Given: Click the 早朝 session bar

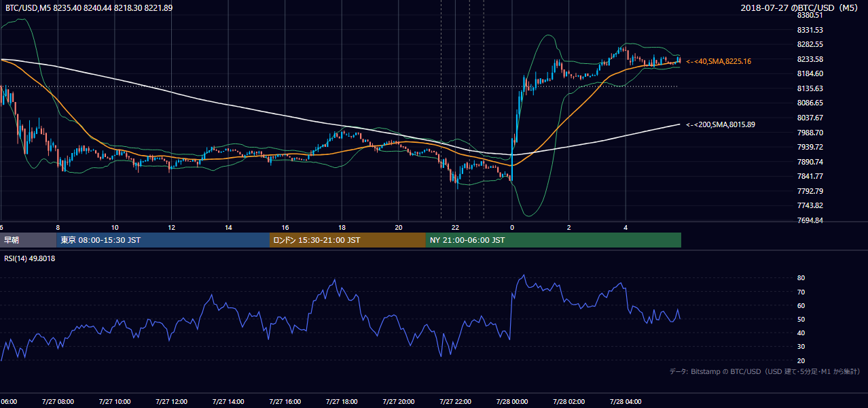Looking at the screenshot, I should [x=29, y=240].
